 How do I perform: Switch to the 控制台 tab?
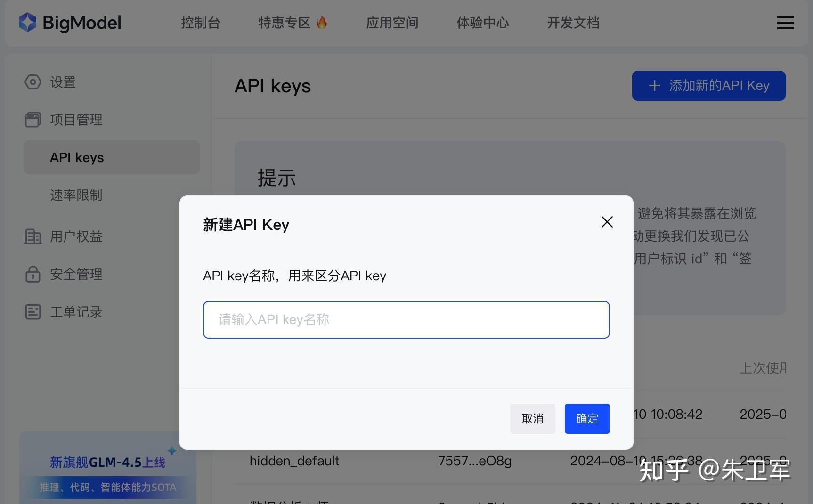[200, 23]
